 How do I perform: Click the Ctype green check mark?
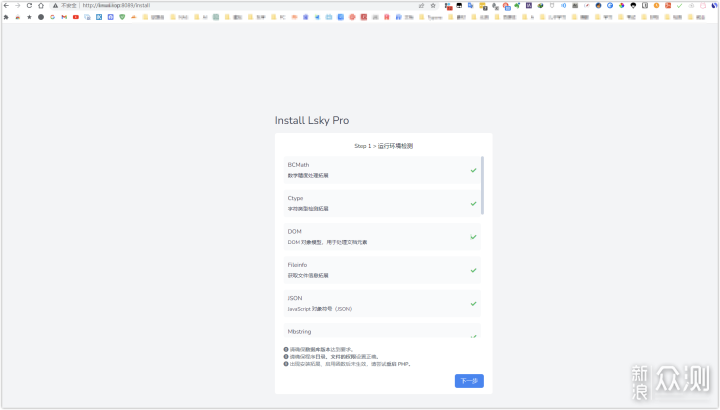[x=473, y=203]
